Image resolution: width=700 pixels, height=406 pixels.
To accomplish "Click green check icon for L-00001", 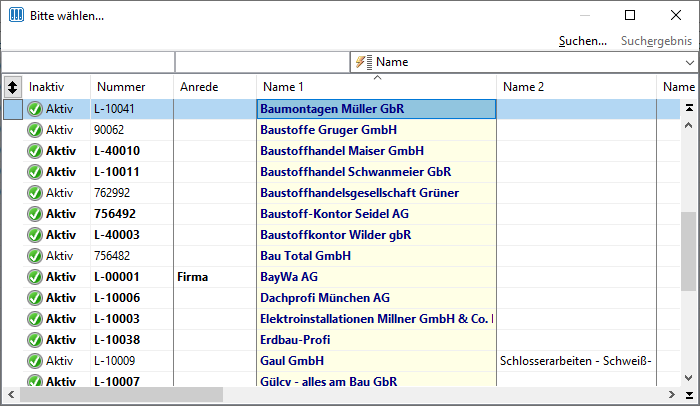I will click(x=35, y=277).
